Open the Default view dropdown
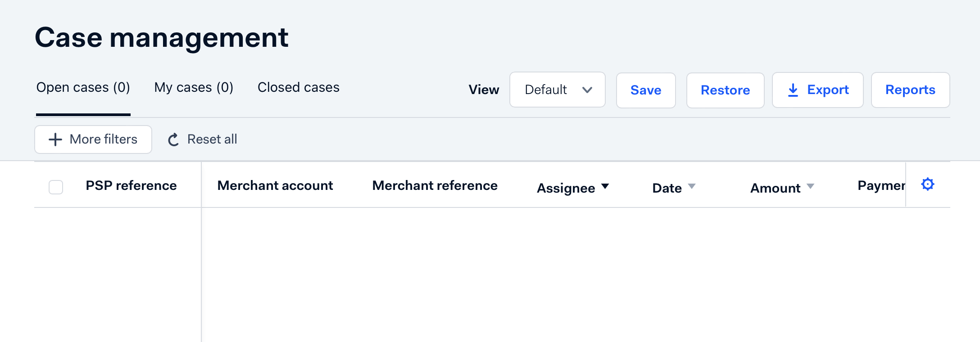Screen dimensions: 980x342 click(557, 90)
